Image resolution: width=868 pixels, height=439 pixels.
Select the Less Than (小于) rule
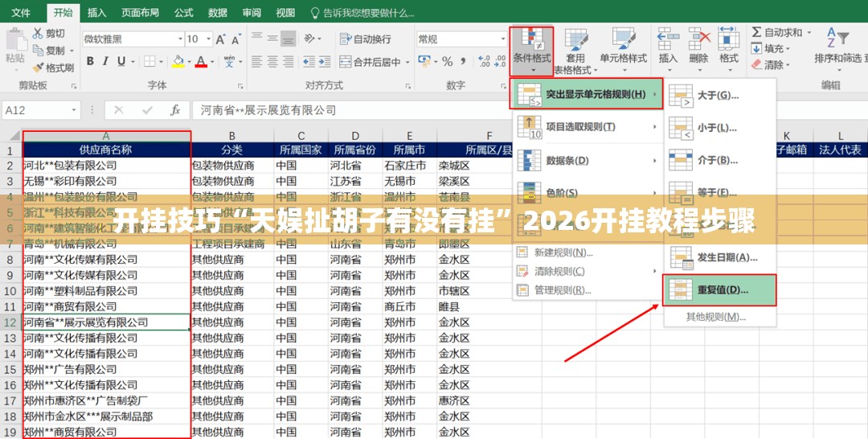click(719, 128)
